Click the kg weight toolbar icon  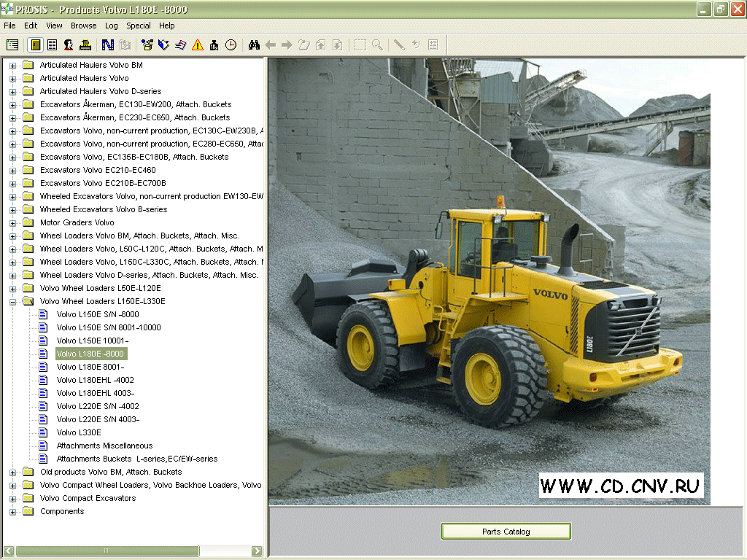(214, 45)
